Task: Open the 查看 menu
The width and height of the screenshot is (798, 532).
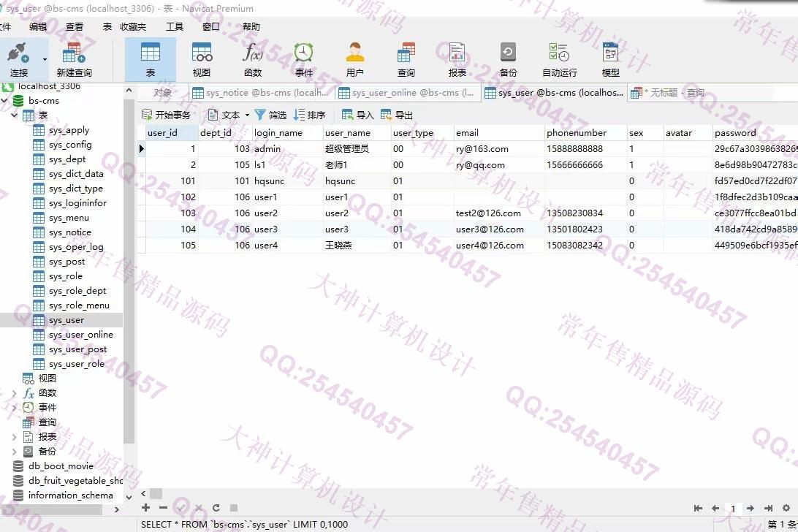Action: coord(75,26)
